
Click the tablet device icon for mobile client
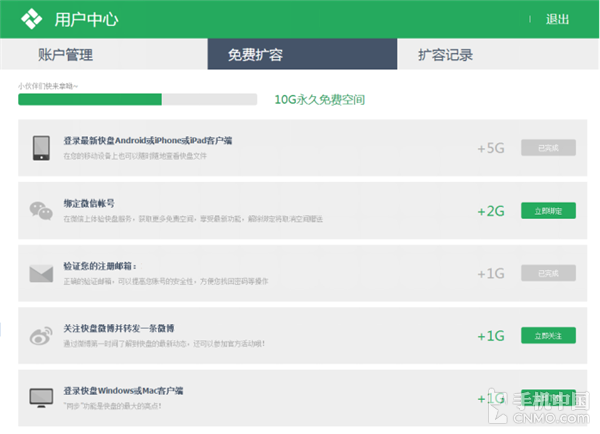41,147
